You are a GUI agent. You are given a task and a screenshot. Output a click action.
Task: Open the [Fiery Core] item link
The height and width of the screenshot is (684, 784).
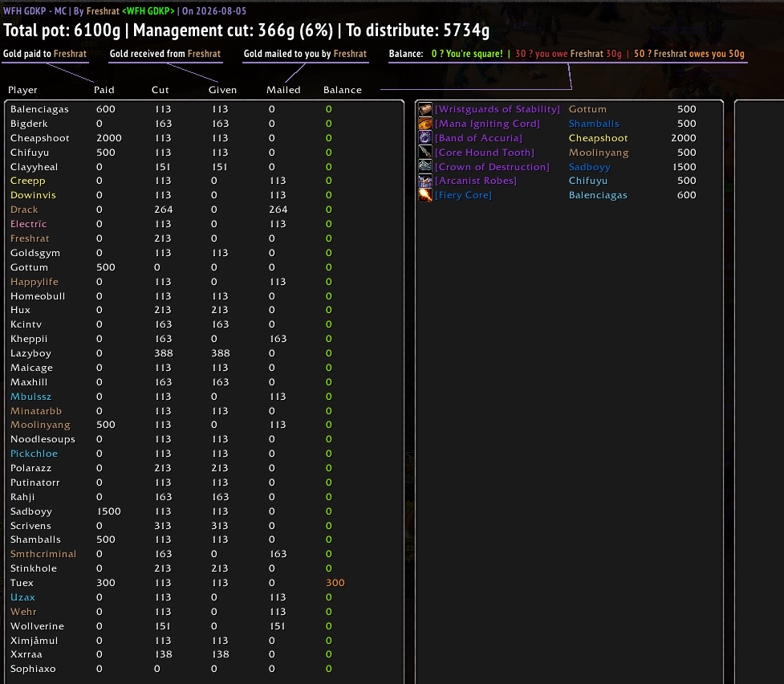pos(463,195)
